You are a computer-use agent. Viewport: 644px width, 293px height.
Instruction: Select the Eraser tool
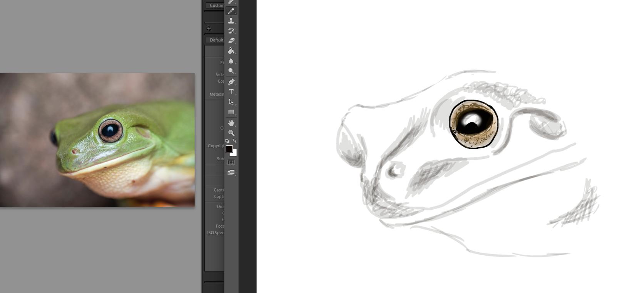(231, 41)
